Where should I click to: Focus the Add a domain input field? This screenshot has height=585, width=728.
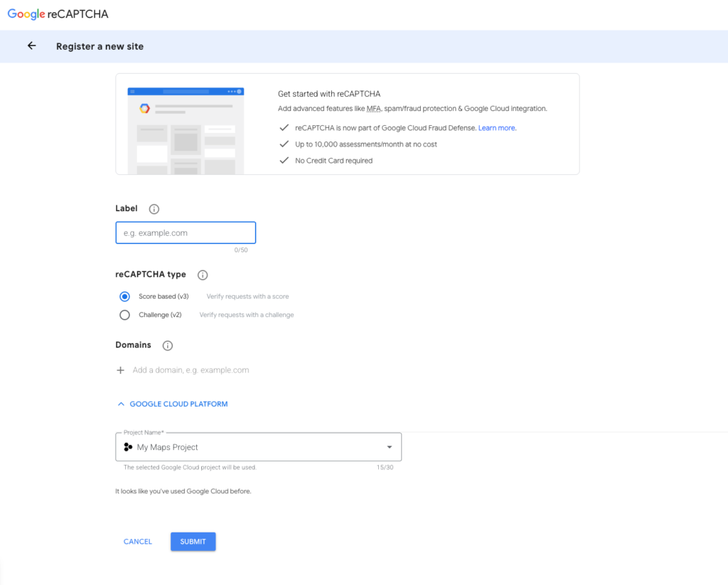coord(191,370)
